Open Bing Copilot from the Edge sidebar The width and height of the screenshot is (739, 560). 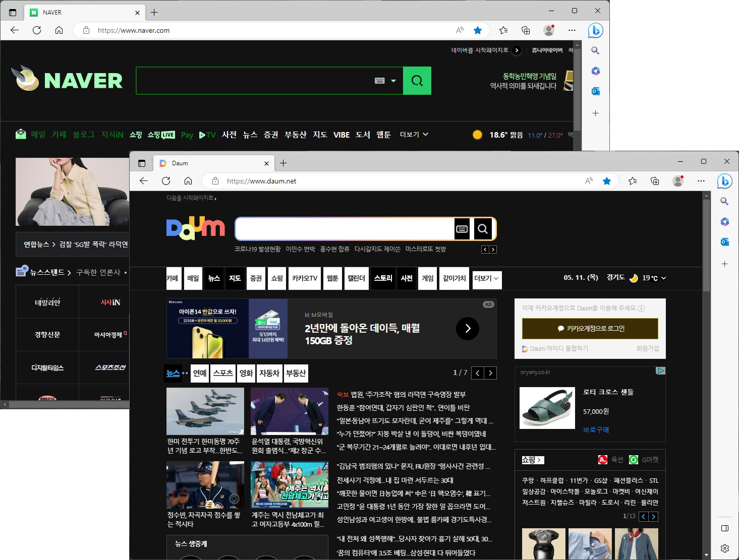point(725,181)
